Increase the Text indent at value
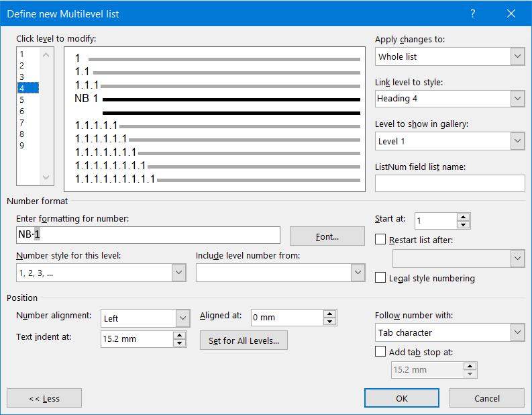Screen dimensions: 532x415 179,335
